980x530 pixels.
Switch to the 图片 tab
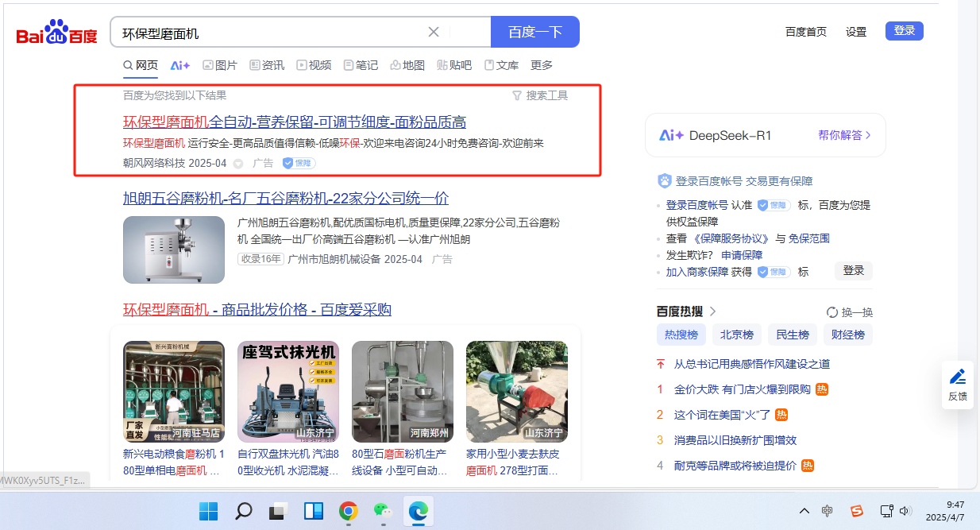tap(220, 65)
